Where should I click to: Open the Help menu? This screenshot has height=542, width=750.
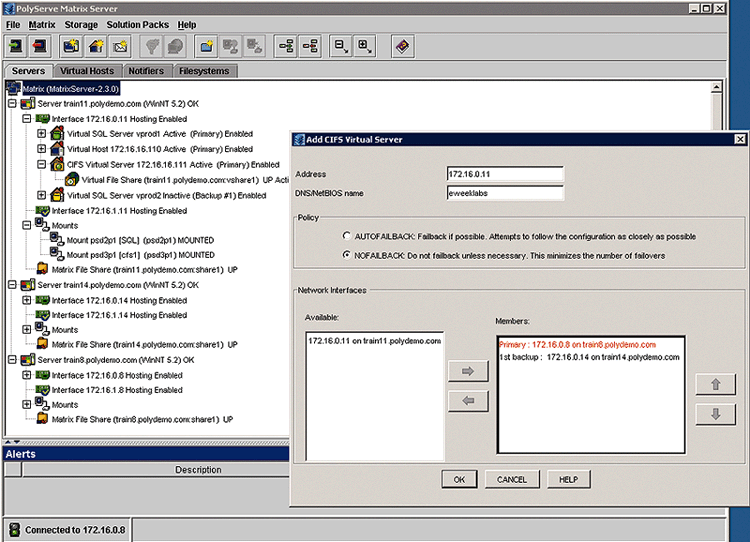pos(187,25)
